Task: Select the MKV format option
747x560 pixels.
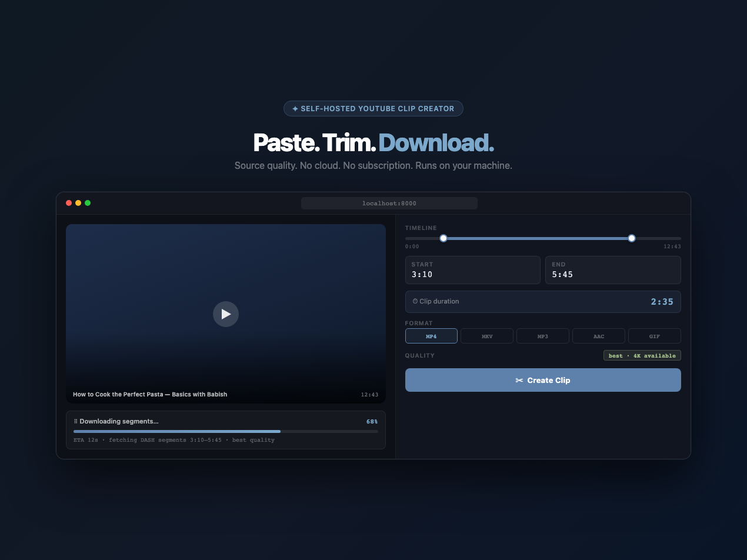Action: (x=487, y=336)
